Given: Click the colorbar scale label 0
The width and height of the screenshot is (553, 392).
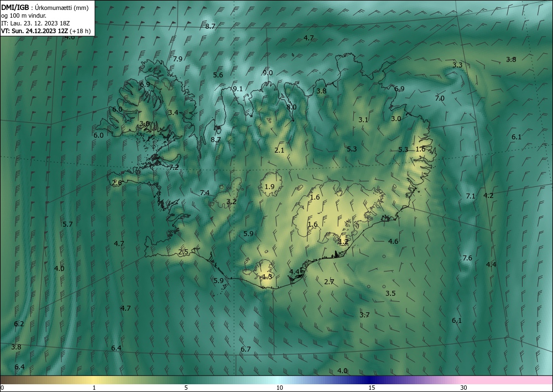Looking at the screenshot, I should [x=2, y=388].
